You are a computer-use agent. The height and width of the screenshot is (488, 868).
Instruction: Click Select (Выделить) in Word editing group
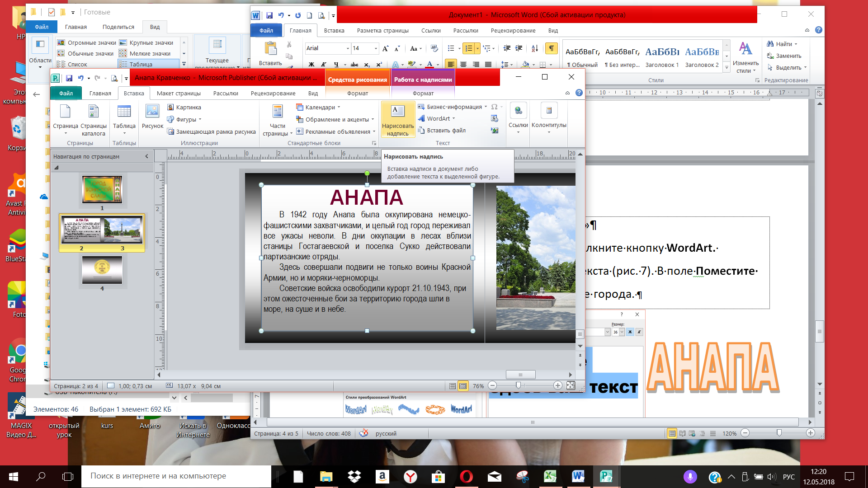[x=787, y=67]
